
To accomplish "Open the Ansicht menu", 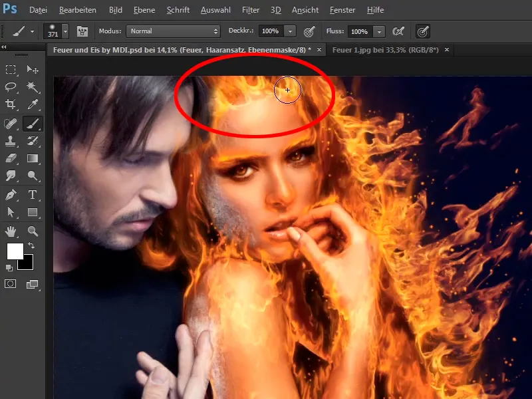I will tap(305, 10).
